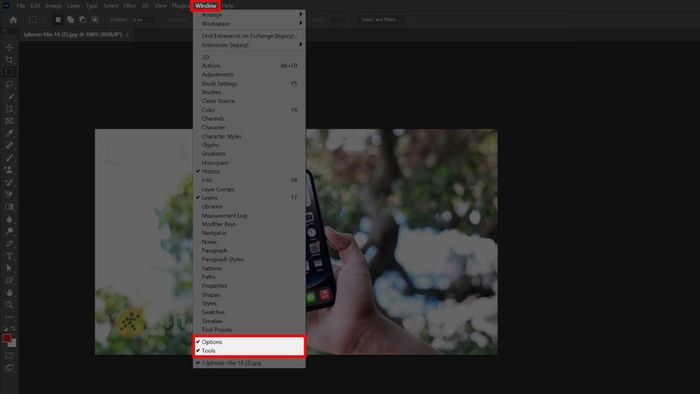Close the iphone-16e-16 document tab
Image resolution: width=700 pixels, height=394 pixels.
tap(128, 35)
